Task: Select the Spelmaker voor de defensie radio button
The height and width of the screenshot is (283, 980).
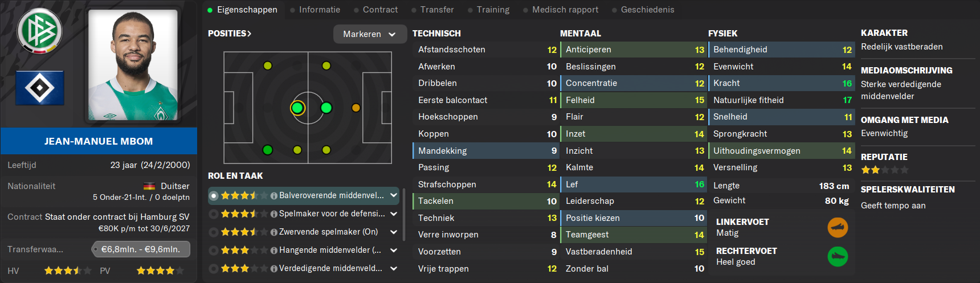Action: click(x=214, y=214)
